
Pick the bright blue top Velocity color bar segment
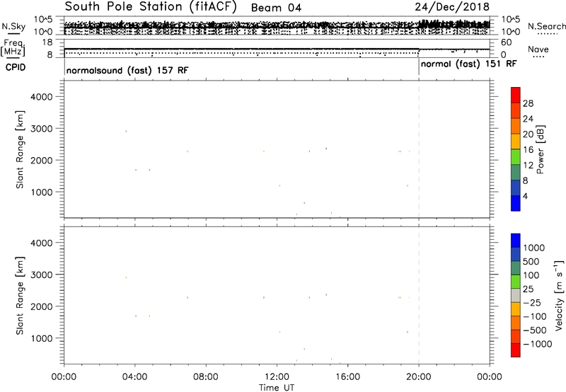(516, 241)
